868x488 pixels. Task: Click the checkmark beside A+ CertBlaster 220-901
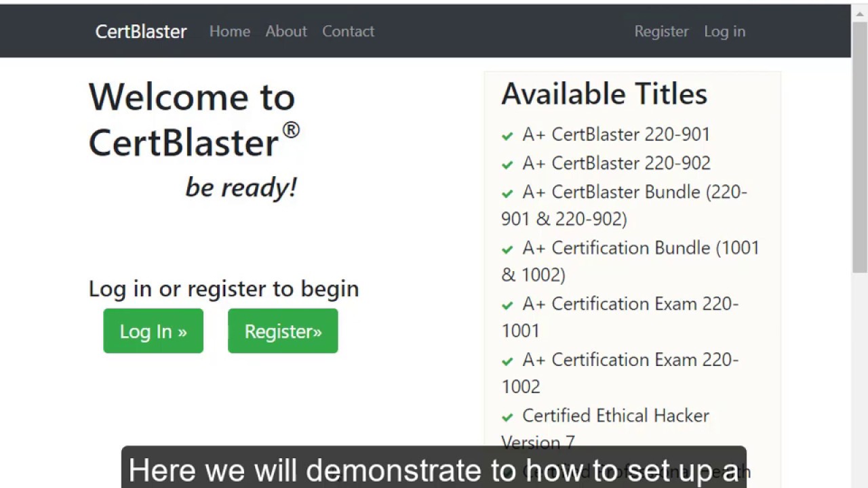(507, 136)
